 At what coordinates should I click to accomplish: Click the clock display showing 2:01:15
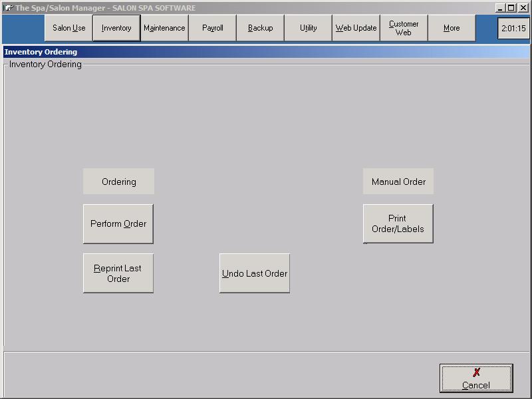(513, 29)
